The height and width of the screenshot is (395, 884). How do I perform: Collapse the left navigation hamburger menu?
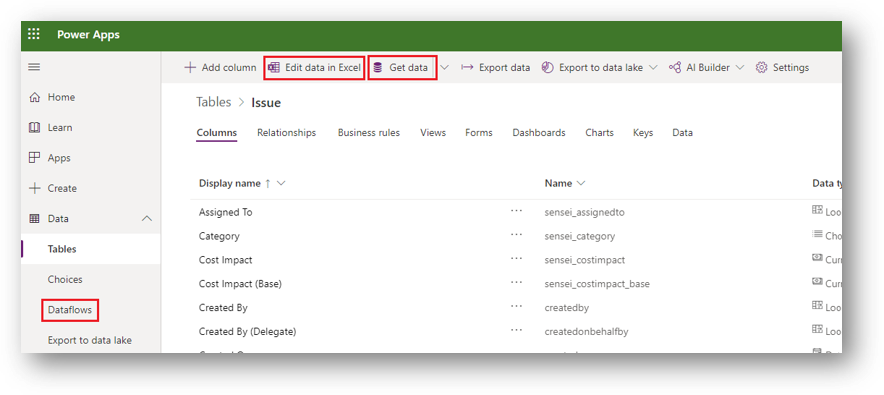[x=34, y=67]
